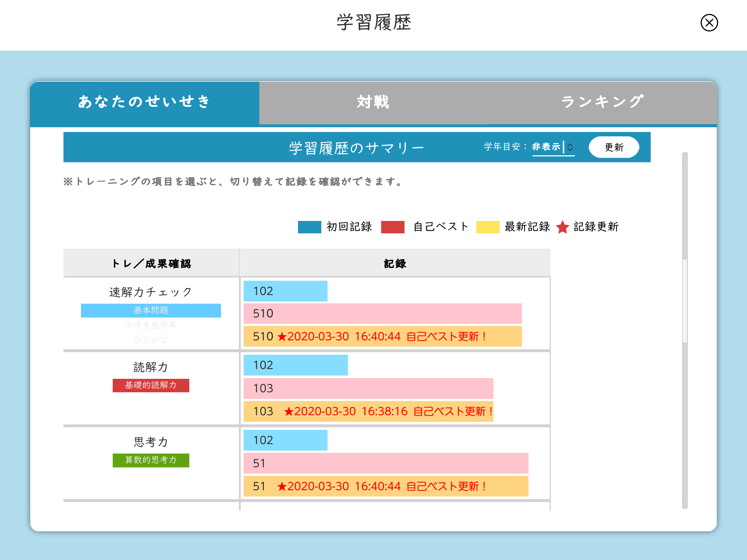Click the 103 ★2020-03-30 16:38:16 latest record bar
Viewport: 747px width, 560px height.
tap(368, 412)
